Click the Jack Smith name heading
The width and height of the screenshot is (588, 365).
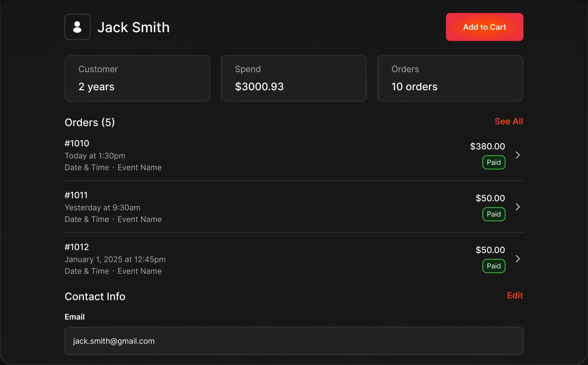(x=134, y=28)
